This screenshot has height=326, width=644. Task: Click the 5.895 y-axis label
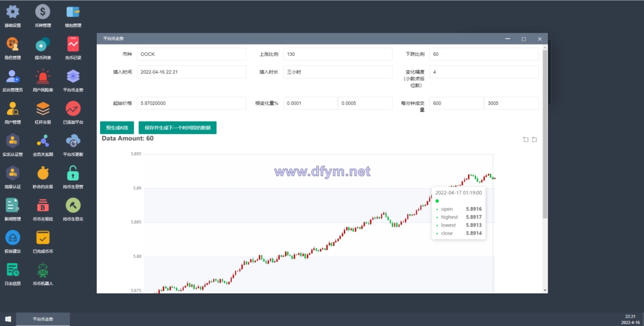point(136,154)
